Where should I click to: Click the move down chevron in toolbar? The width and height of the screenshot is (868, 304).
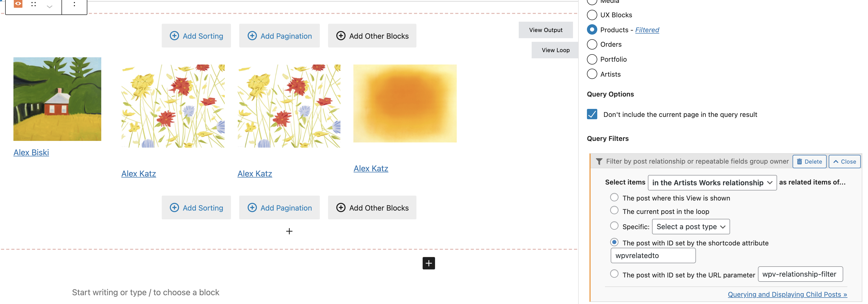pos(50,6)
